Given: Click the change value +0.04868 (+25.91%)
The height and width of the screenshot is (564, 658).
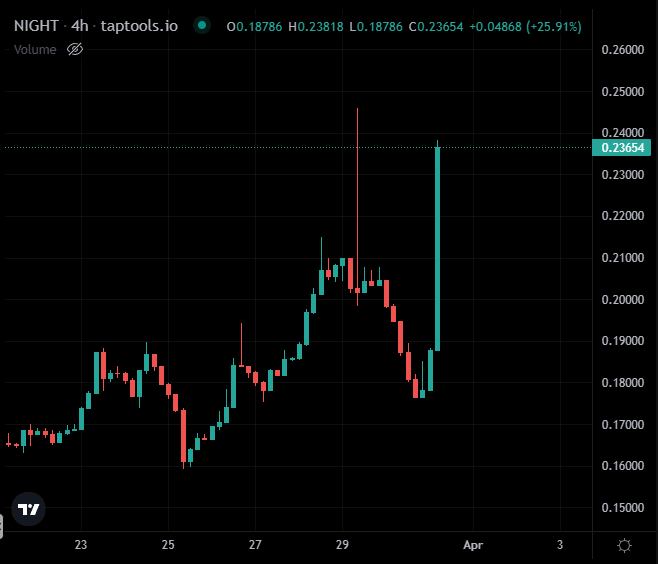Looking at the screenshot, I should [x=525, y=27].
